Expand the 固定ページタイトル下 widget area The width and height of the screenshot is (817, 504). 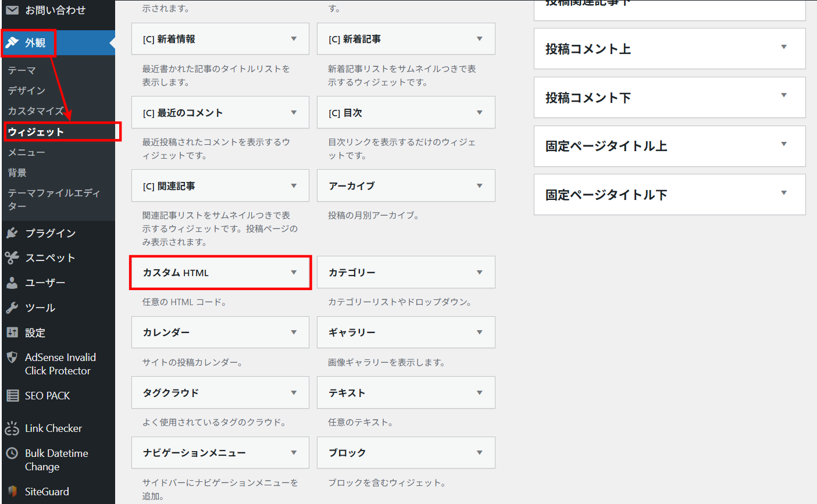click(x=783, y=194)
